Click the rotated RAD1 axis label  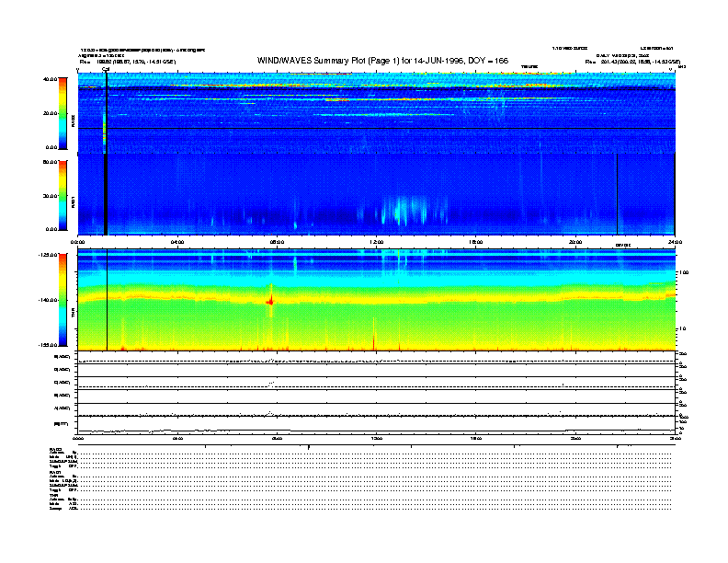click(73, 201)
